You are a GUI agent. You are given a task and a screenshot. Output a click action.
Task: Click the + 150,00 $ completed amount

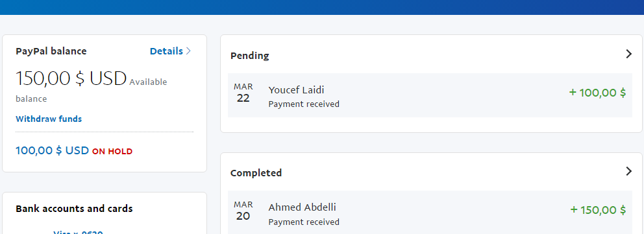pos(598,210)
